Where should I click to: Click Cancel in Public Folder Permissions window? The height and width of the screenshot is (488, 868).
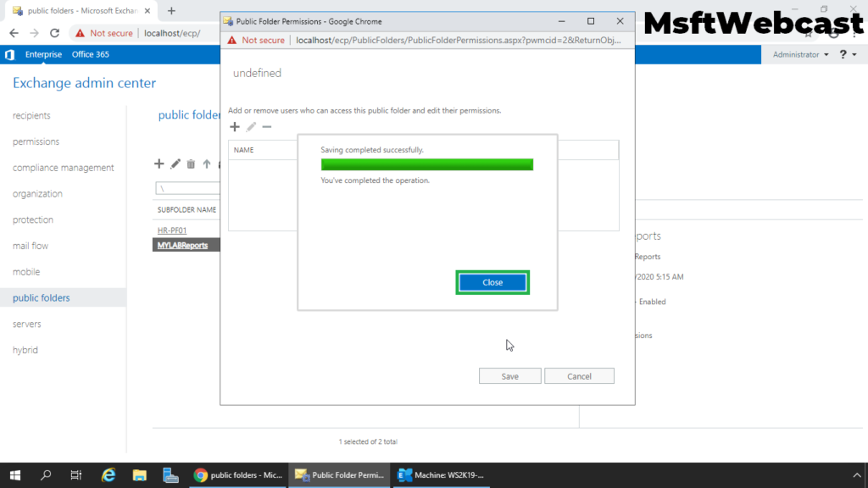pos(579,376)
